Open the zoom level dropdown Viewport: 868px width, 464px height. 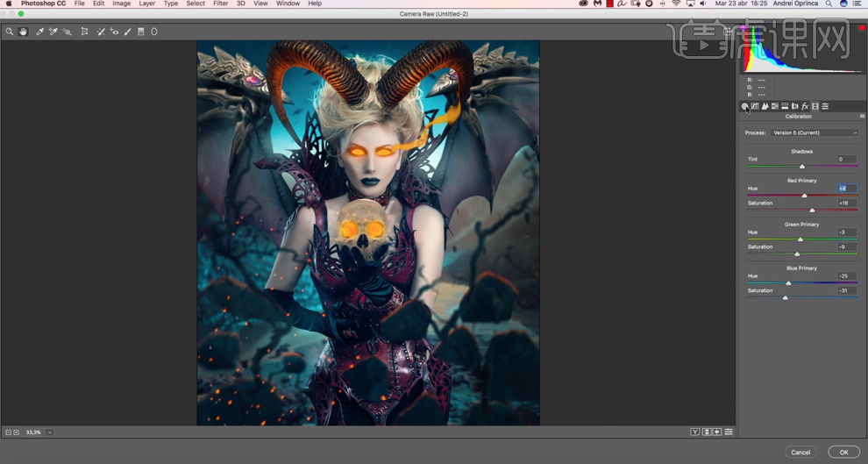[50, 432]
